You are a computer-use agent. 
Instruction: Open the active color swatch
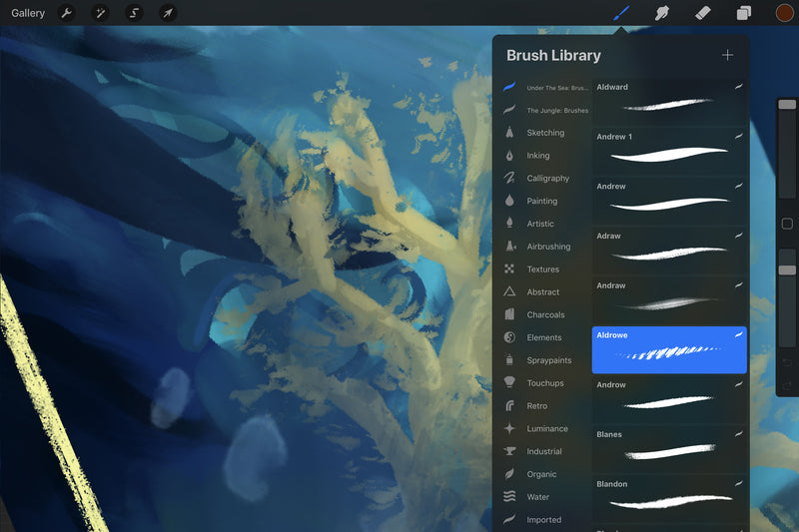784,13
